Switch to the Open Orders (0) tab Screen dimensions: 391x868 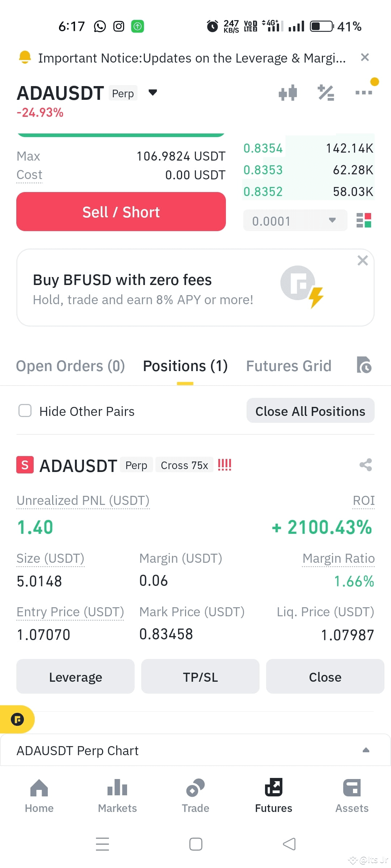click(70, 366)
